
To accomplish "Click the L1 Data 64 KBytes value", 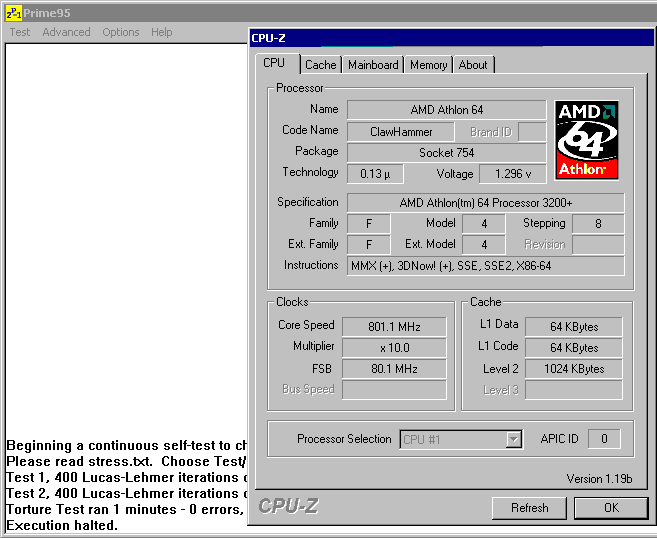I will pos(574,327).
